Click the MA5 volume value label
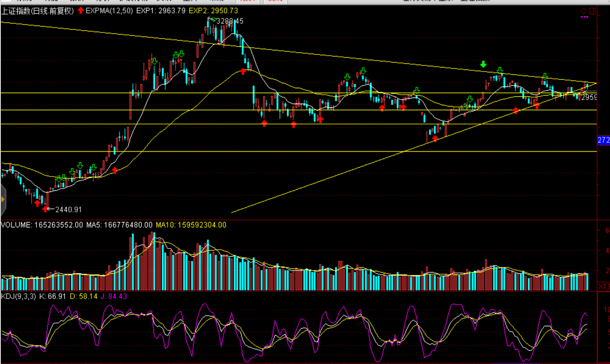This screenshot has width=610, height=364. (x=119, y=225)
